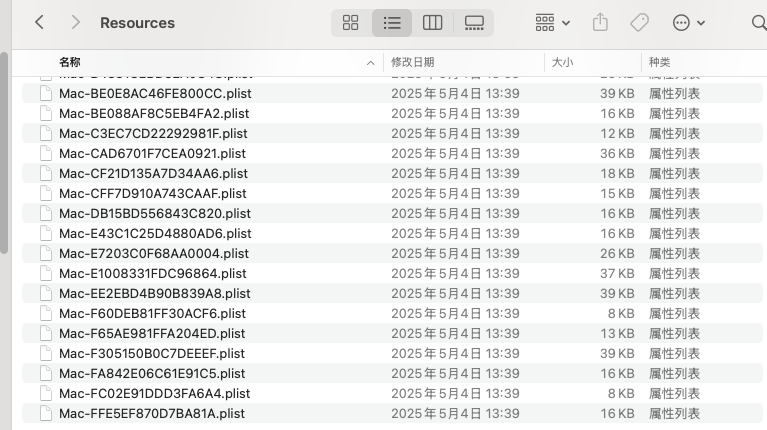Sort by 修改日期 column header
767x430 pixels.
[x=412, y=62]
